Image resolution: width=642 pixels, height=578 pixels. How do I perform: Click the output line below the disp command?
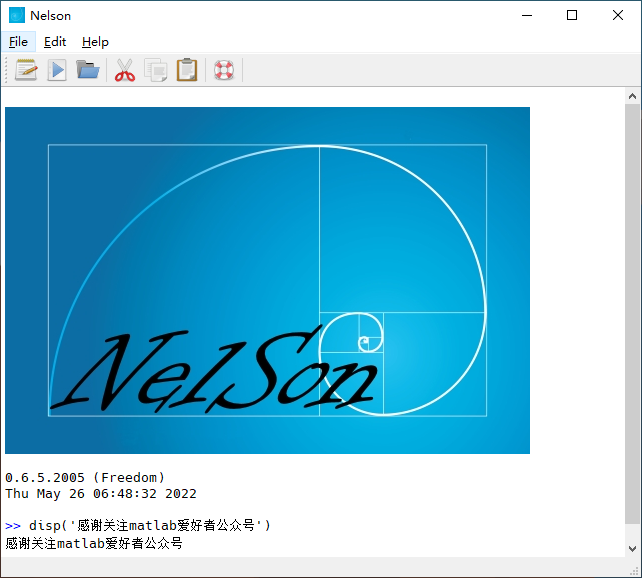click(94, 543)
